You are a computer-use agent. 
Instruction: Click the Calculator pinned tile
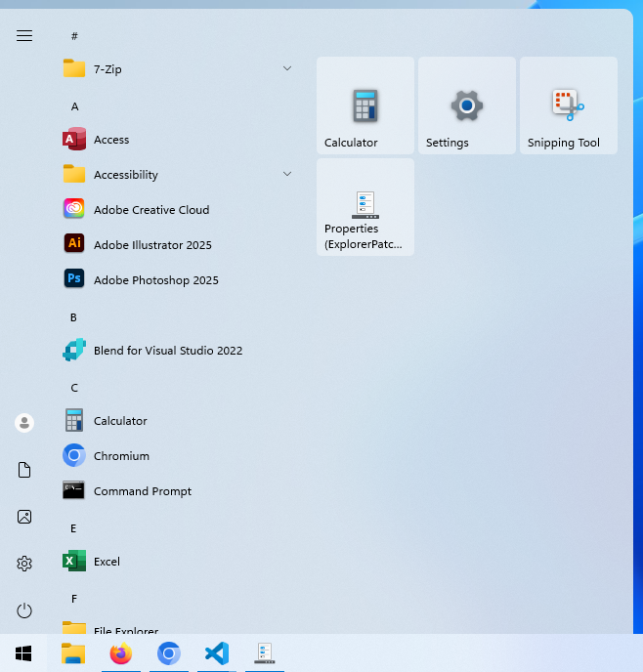[365, 105]
